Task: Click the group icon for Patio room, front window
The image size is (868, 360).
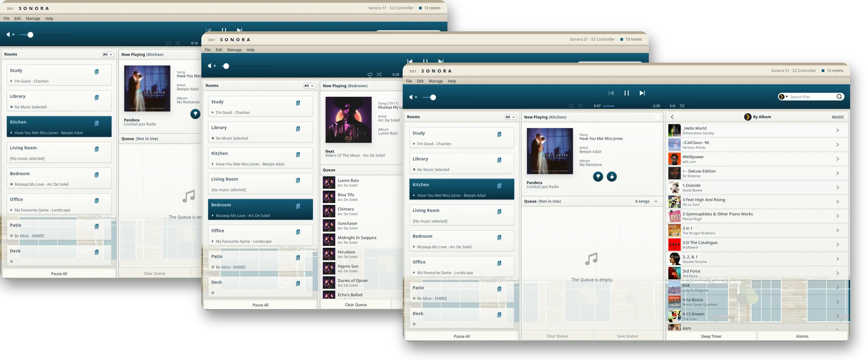Action: [499, 289]
